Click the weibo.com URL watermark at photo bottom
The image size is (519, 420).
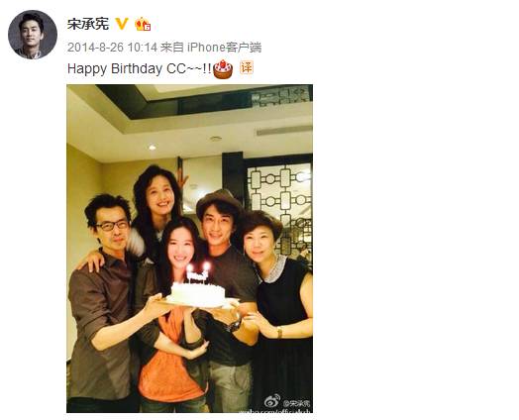pos(275,411)
